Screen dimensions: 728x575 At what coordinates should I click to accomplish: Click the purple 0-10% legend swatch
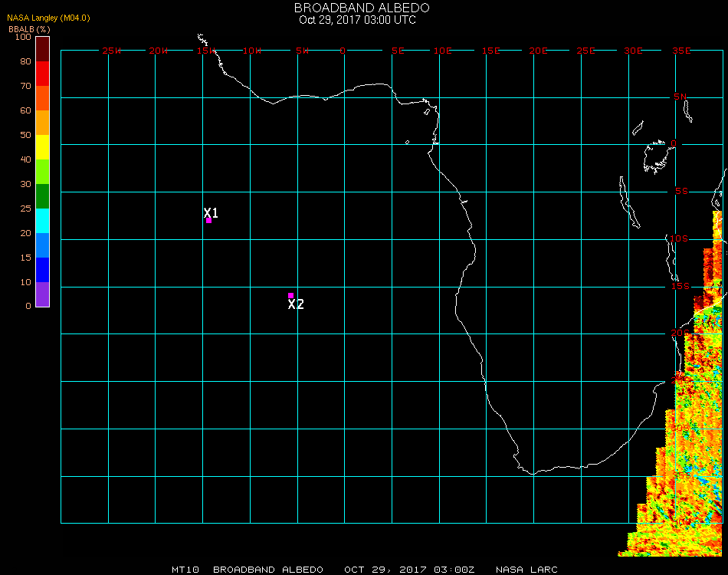(42, 294)
